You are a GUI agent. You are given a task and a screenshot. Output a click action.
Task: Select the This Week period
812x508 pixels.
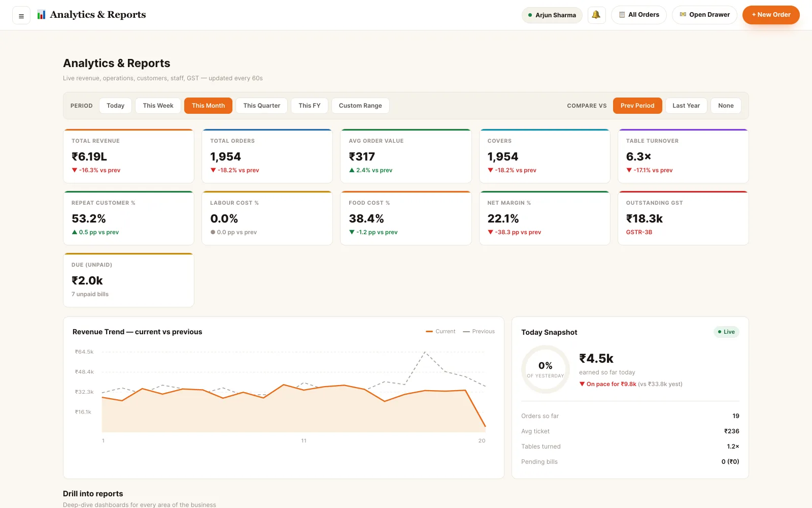pos(158,106)
